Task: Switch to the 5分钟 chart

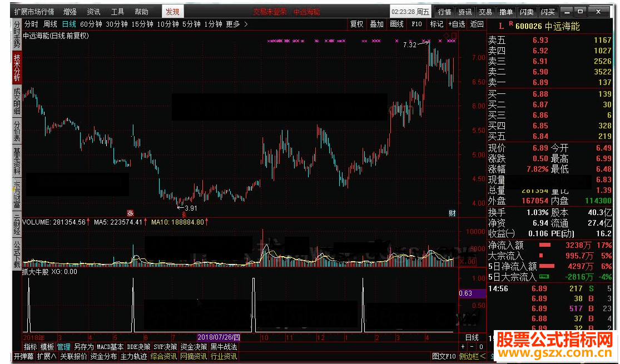Action: pyautogui.click(x=191, y=24)
